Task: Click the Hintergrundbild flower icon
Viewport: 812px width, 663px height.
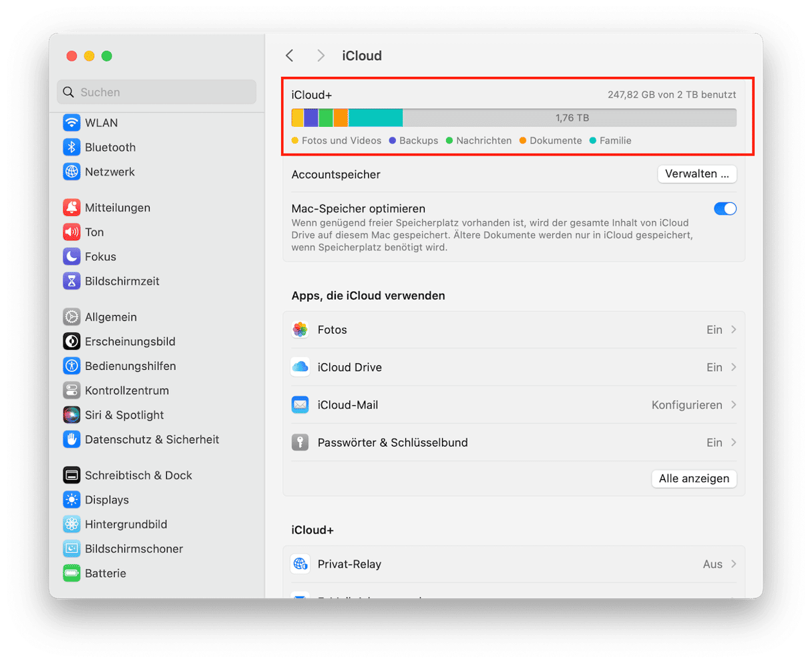Action: click(71, 524)
